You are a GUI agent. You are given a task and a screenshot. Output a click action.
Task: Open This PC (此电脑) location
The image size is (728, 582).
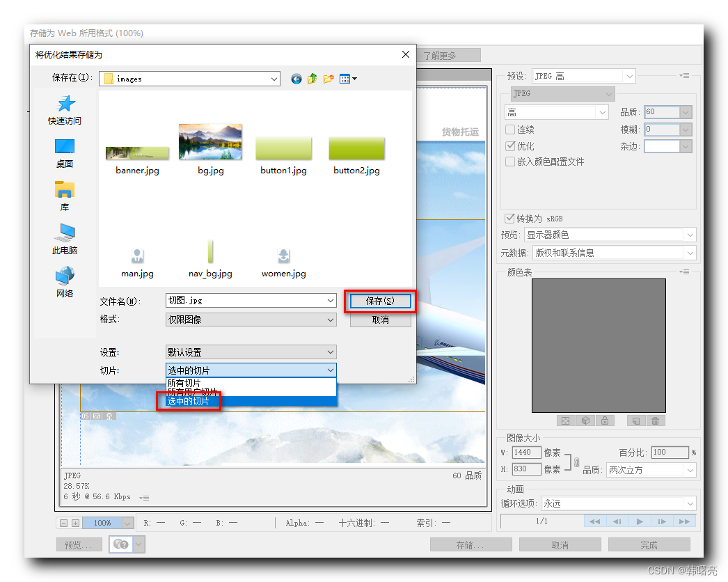(65, 239)
